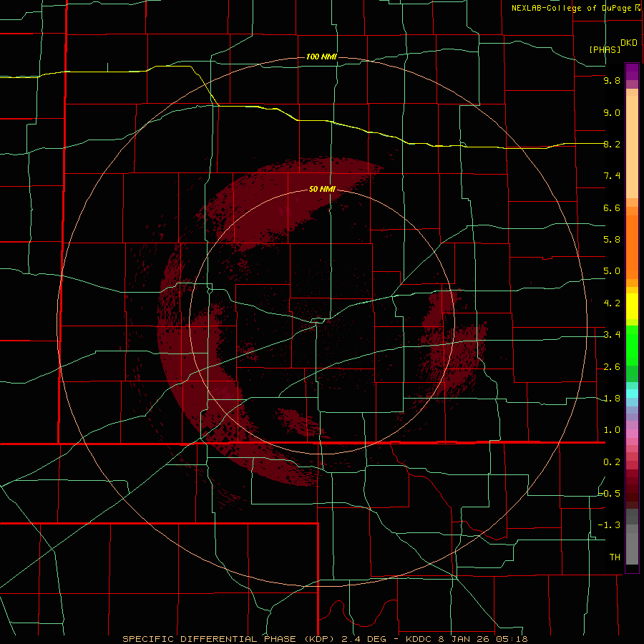This screenshot has width=644, height=644.
Task: Click the 1.8 value on the color scale
Action: pyautogui.click(x=612, y=399)
